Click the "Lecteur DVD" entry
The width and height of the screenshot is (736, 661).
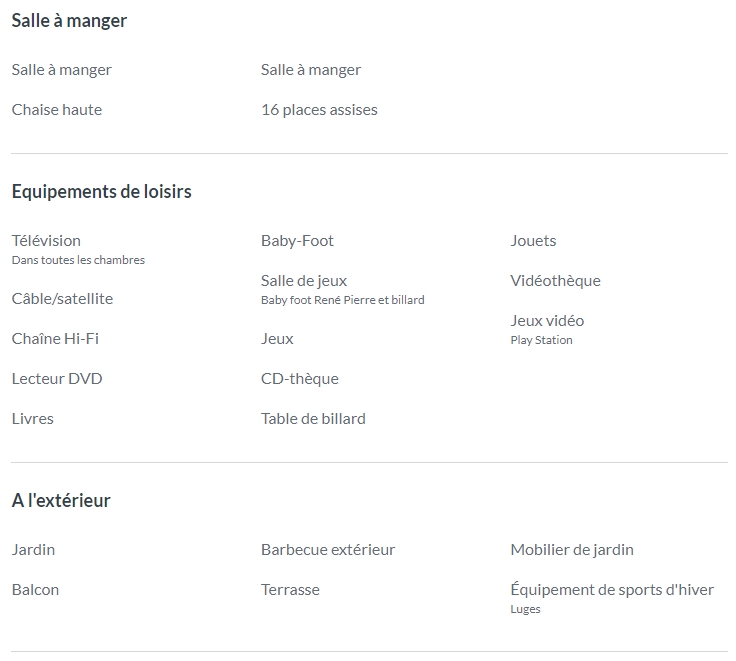(57, 379)
